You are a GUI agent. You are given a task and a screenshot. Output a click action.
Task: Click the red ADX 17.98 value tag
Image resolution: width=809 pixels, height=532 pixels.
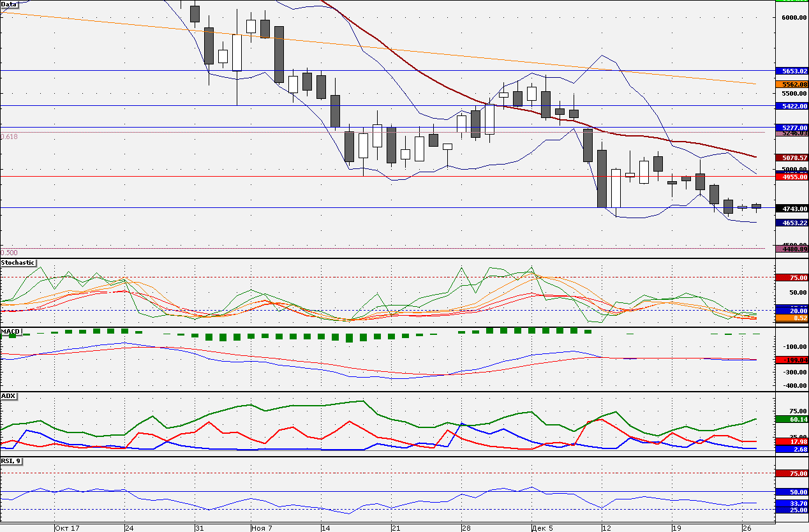pyautogui.click(x=791, y=441)
